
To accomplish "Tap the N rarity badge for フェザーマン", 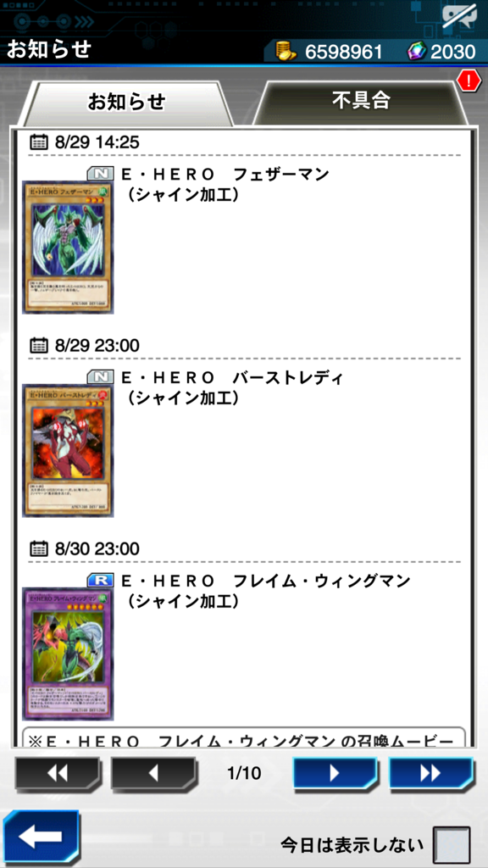I will pyautogui.click(x=101, y=174).
